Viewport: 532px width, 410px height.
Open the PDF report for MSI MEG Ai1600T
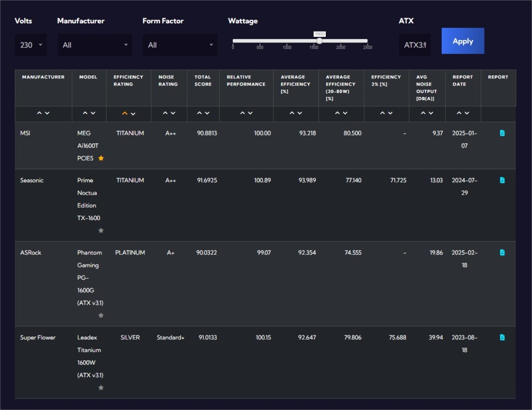click(502, 133)
